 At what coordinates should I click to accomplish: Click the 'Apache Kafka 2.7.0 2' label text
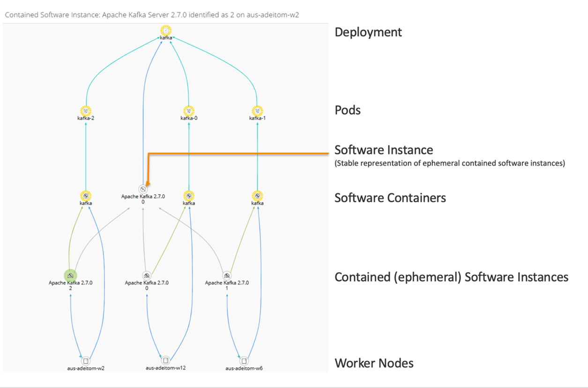(x=71, y=285)
